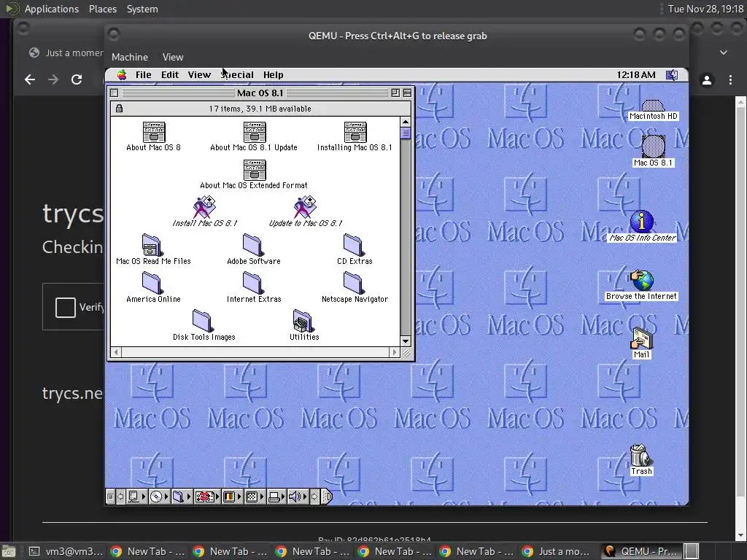Open monitor resolution checkerboard Control Strip module
Image resolution: width=747 pixels, height=560 pixels.
click(x=255, y=497)
